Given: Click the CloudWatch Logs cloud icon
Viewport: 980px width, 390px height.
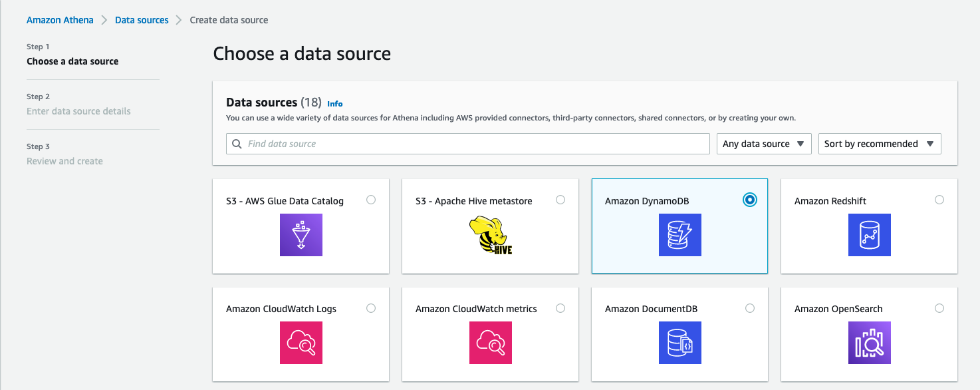Looking at the screenshot, I should [x=301, y=343].
